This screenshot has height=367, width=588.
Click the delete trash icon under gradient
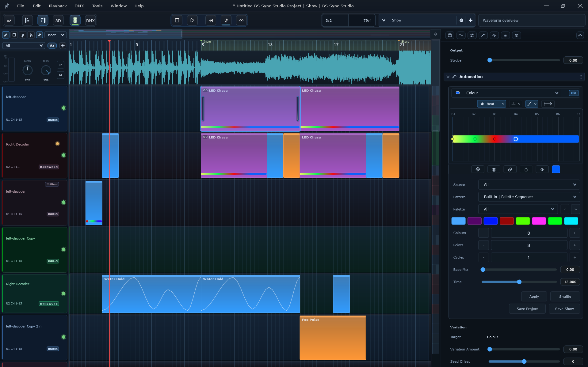click(494, 169)
